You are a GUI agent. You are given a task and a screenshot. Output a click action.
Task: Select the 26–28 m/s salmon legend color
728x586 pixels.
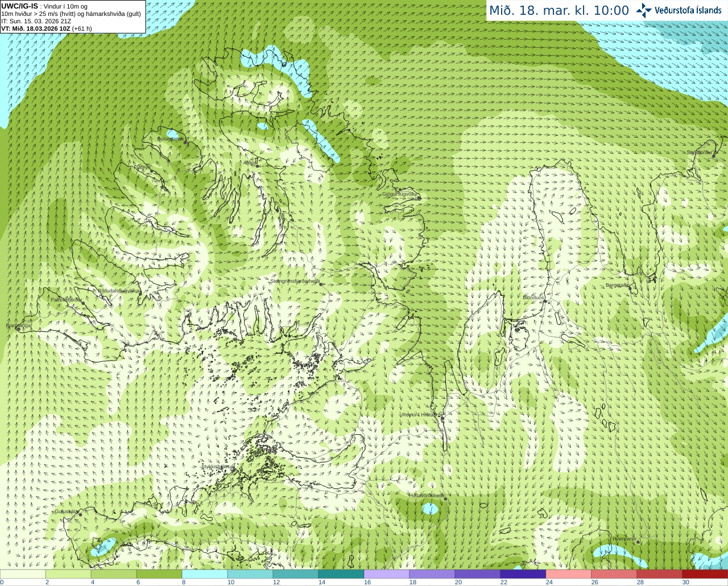(x=614, y=574)
